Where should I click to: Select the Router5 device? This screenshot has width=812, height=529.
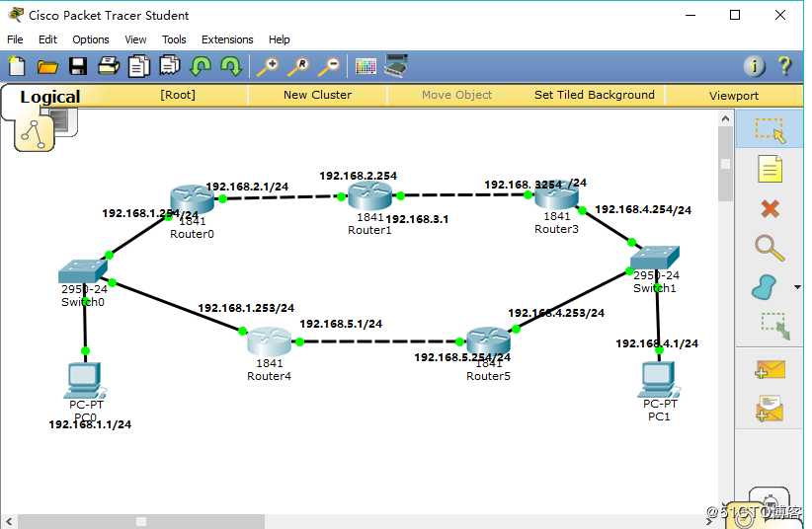click(488, 341)
